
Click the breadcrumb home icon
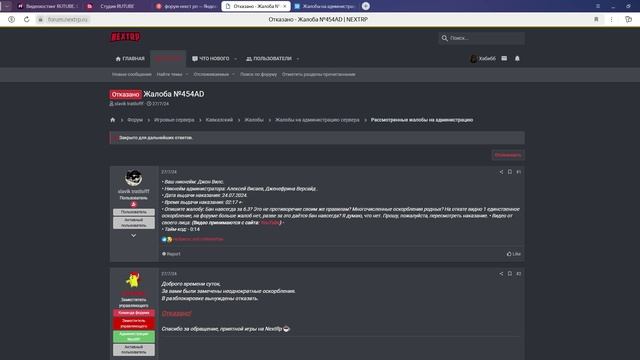[113, 120]
